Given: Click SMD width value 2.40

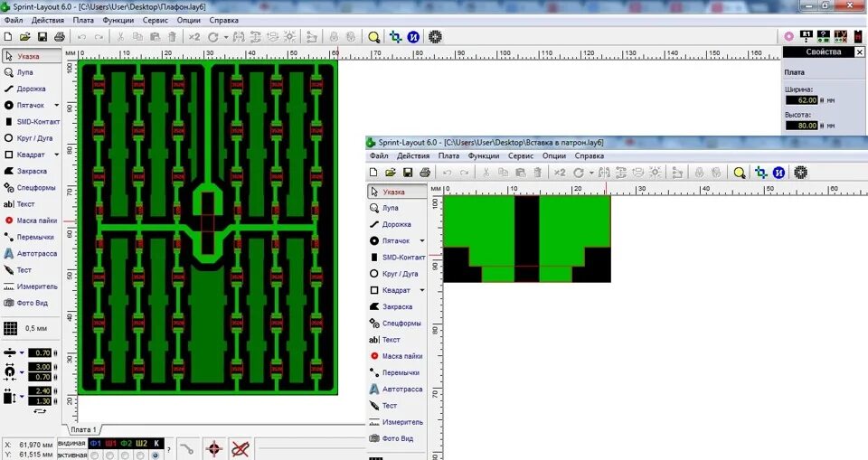Looking at the screenshot, I should tap(40, 391).
